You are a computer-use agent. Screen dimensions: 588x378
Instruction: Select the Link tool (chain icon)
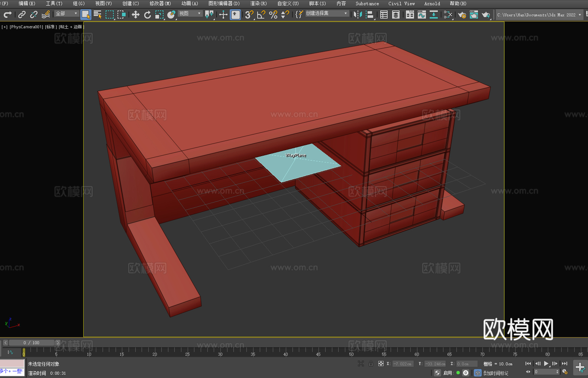pyautogui.click(x=22, y=14)
